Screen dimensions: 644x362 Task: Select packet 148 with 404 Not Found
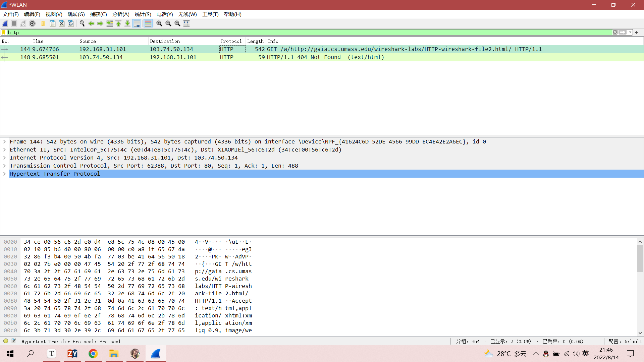pyautogui.click(x=322, y=57)
